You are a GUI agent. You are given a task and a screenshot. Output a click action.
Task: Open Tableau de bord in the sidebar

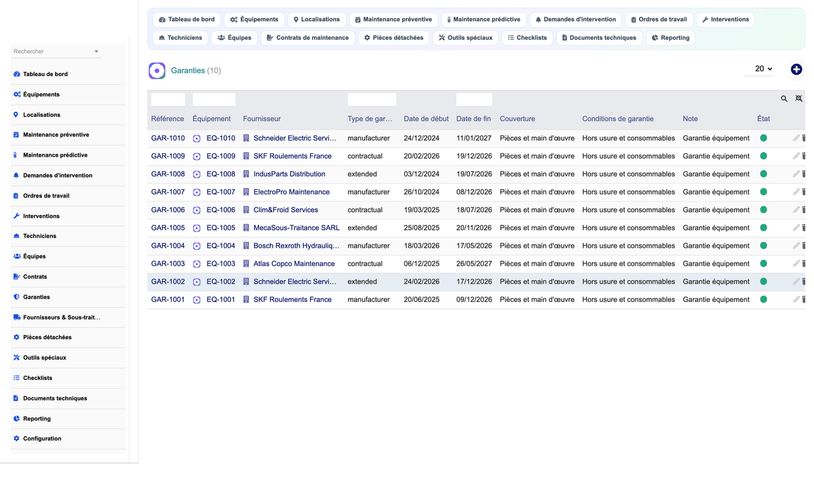coord(45,74)
